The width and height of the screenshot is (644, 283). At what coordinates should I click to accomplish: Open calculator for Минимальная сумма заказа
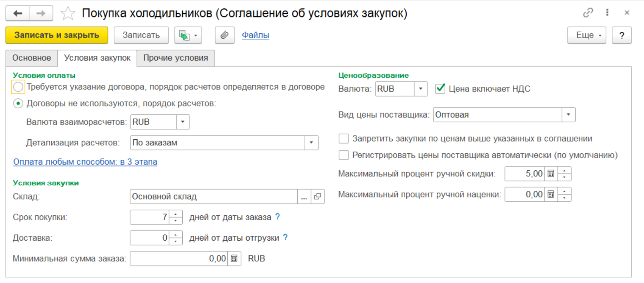point(234,259)
